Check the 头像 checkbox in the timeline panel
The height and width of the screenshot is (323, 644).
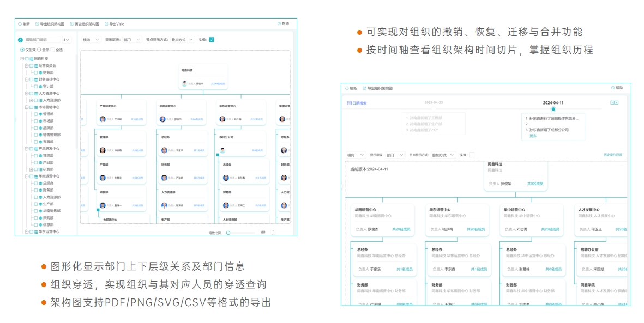pos(472,155)
